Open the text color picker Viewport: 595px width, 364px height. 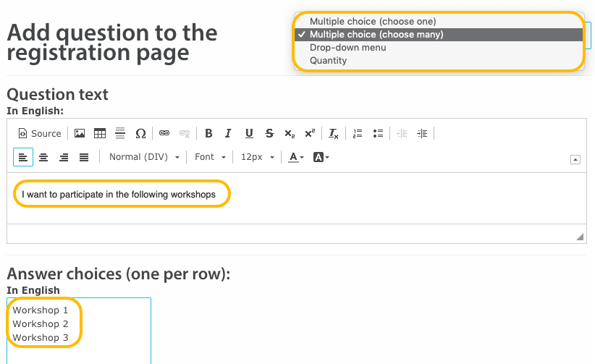[x=295, y=157]
